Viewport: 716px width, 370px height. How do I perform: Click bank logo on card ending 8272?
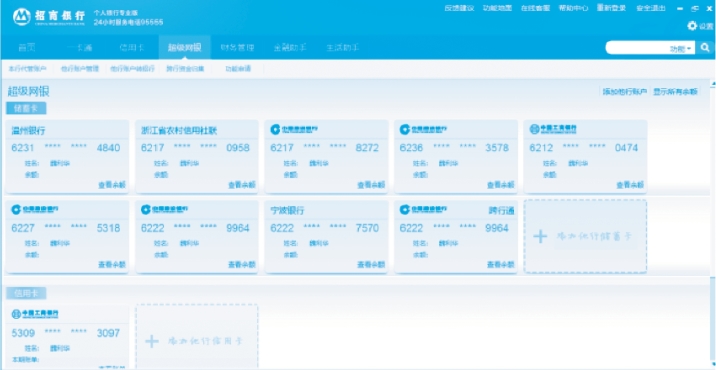point(294,129)
